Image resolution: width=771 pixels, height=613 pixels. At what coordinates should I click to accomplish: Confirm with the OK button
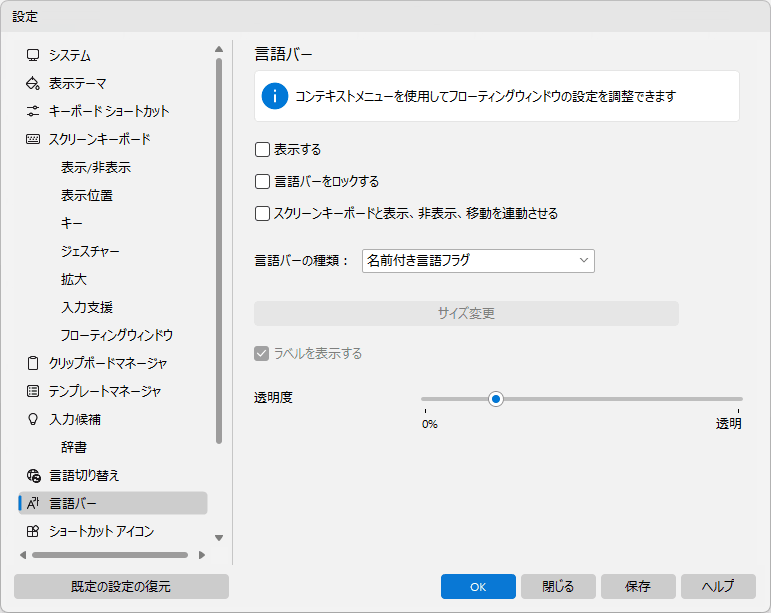pos(478,586)
